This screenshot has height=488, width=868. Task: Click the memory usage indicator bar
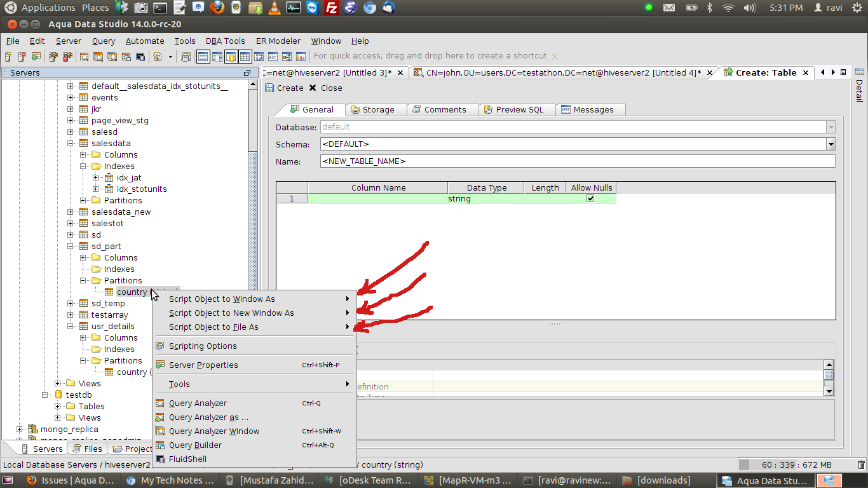(x=796, y=465)
